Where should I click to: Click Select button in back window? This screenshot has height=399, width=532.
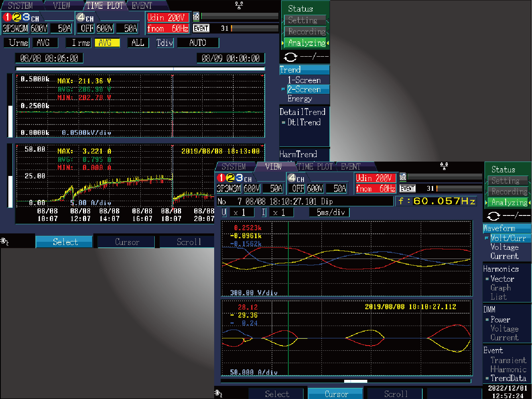tap(64, 242)
